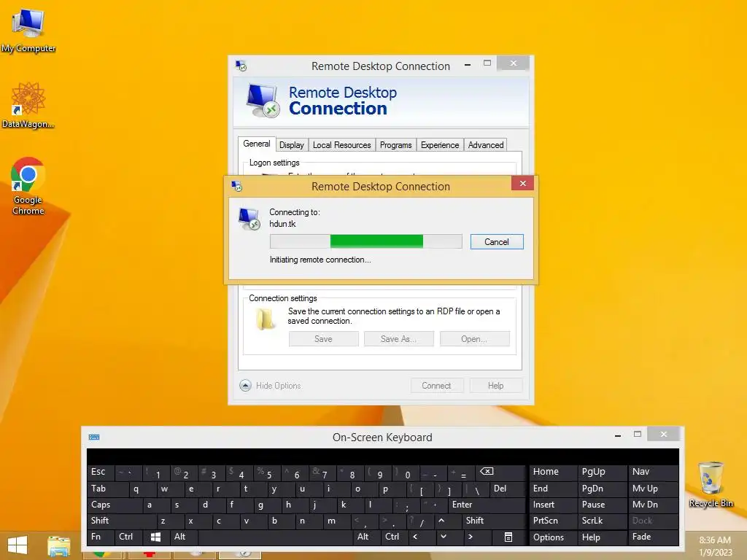The width and height of the screenshot is (747, 560).
Task: Toggle the Shift key beside the z key
Action: pos(120,521)
